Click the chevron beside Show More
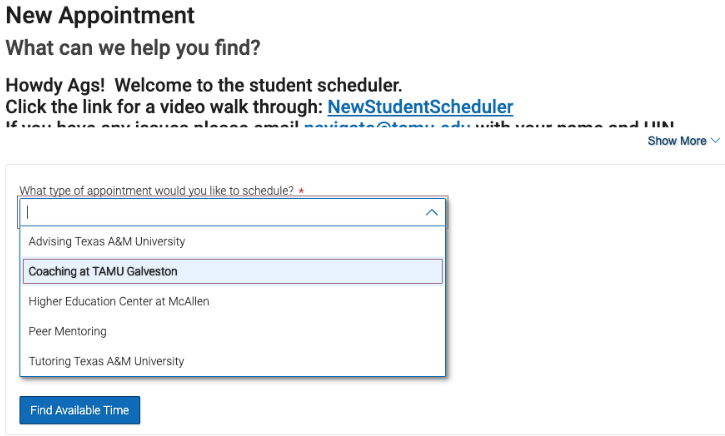Image resolution: width=725 pixels, height=436 pixels. coord(715,141)
